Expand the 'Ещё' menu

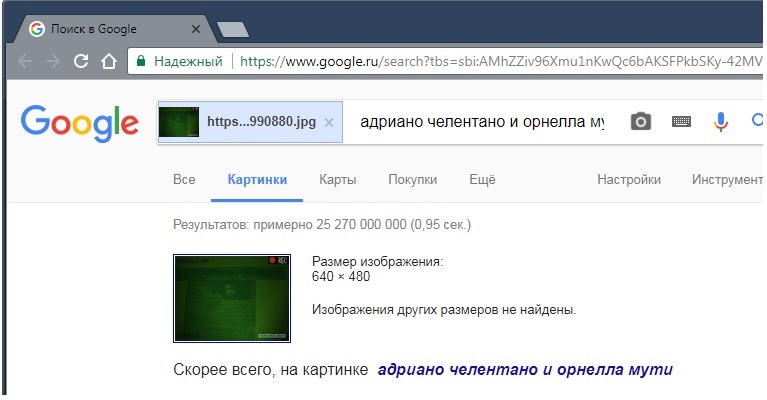click(x=482, y=179)
